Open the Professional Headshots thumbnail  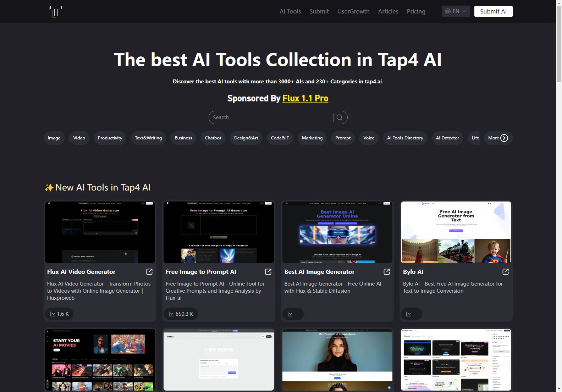tap(337, 360)
